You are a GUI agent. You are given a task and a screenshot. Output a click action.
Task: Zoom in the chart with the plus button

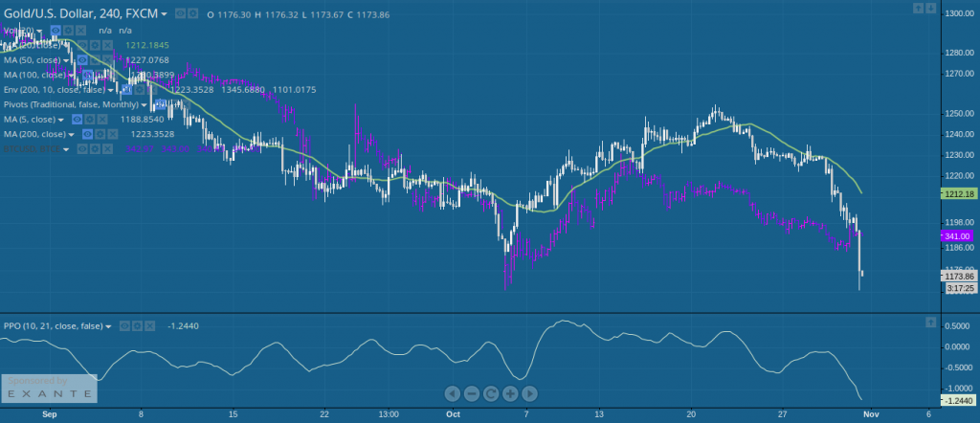click(x=510, y=393)
